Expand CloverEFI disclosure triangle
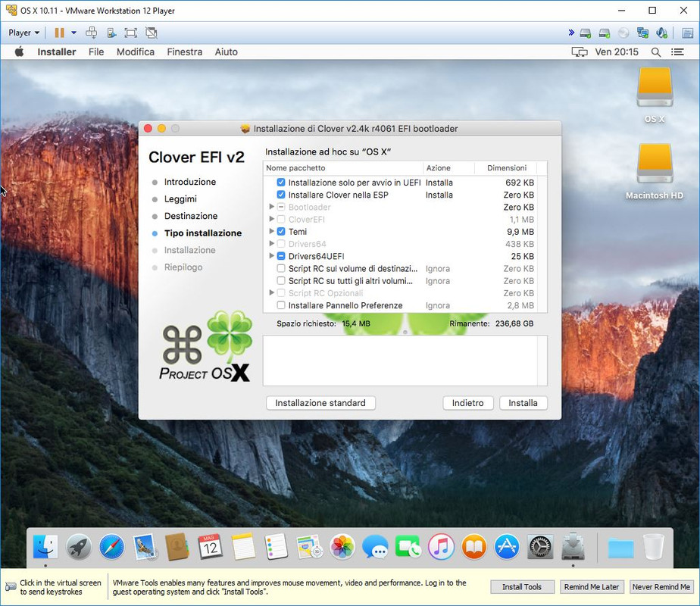This screenshot has height=606, width=700. point(271,219)
